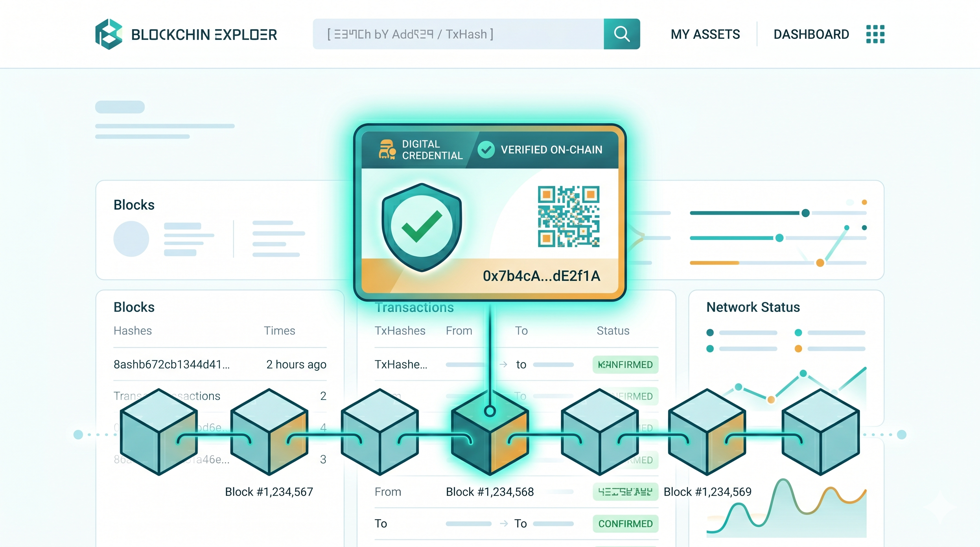Click the chain's right end node dot
The height and width of the screenshot is (547, 980).
902,434
